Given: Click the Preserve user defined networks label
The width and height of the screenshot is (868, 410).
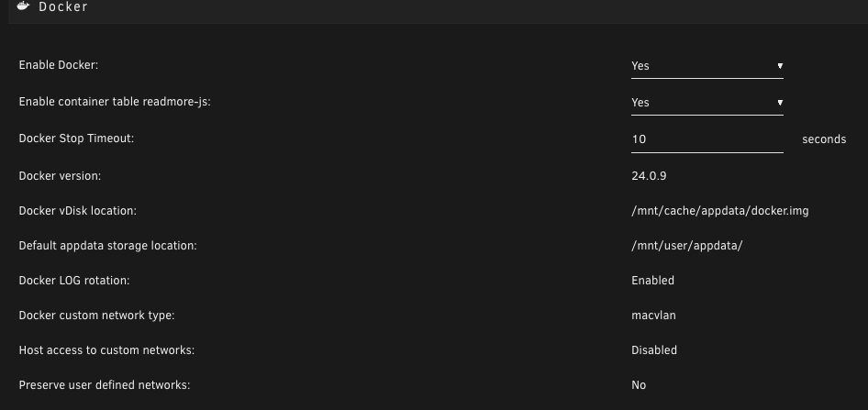Looking at the screenshot, I should point(105,385).
